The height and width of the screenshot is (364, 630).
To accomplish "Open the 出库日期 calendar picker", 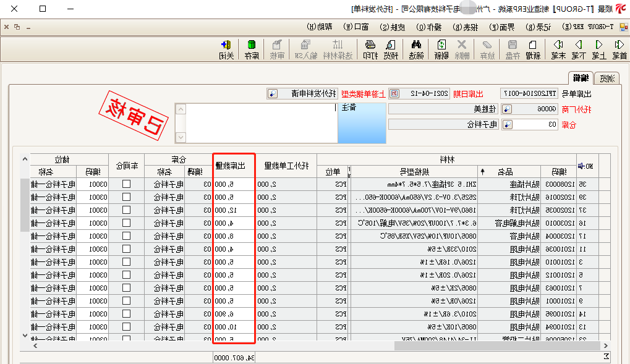I will 393,94.
